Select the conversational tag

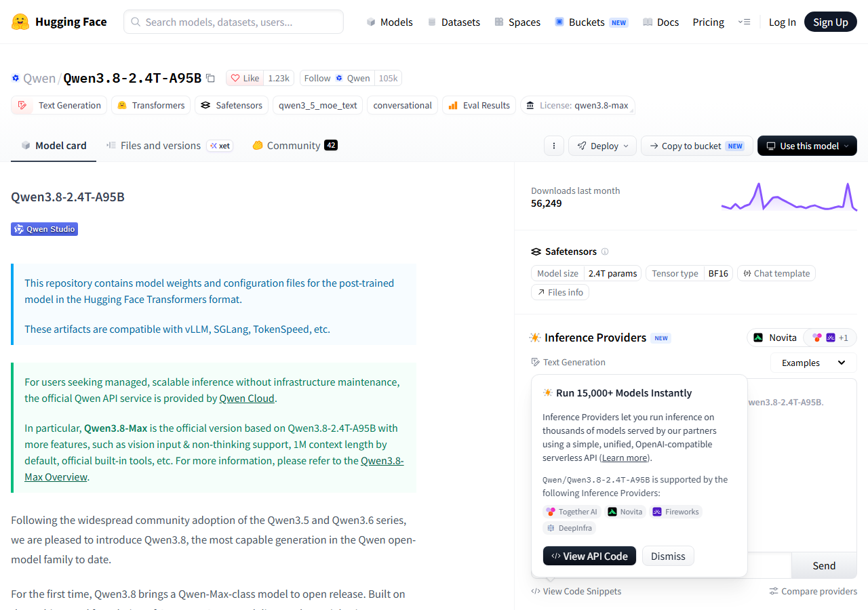(x=403, y=105)
